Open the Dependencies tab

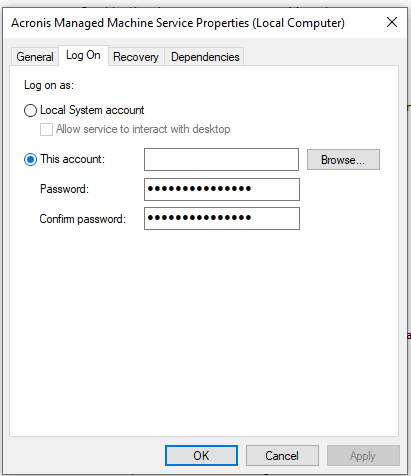205,57
